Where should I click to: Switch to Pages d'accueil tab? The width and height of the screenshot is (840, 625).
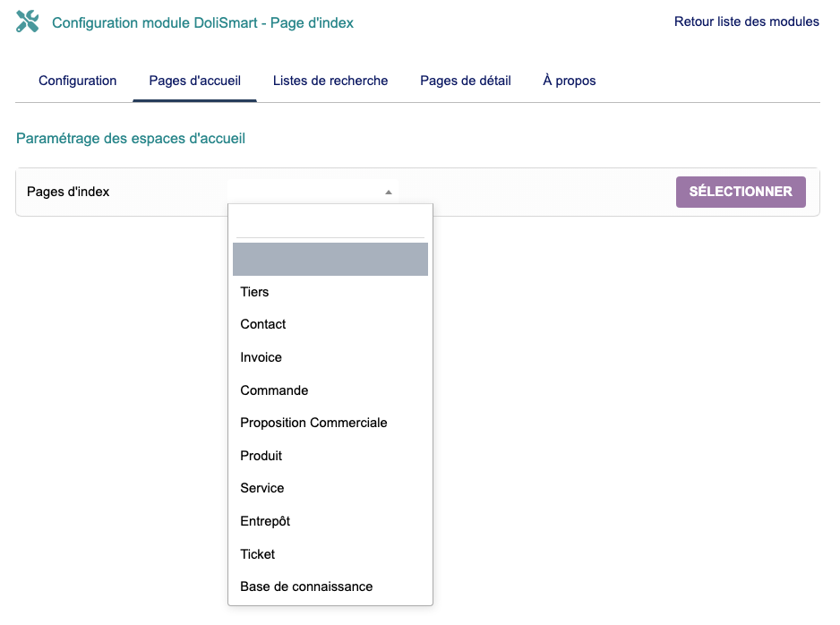coord(194,81)
